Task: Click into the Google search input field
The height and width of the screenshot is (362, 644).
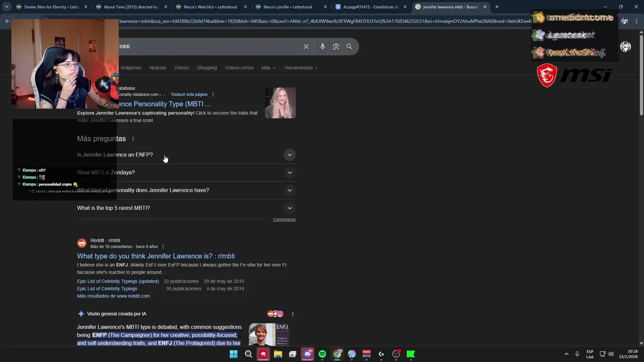Action: click(x=209, y=46)
